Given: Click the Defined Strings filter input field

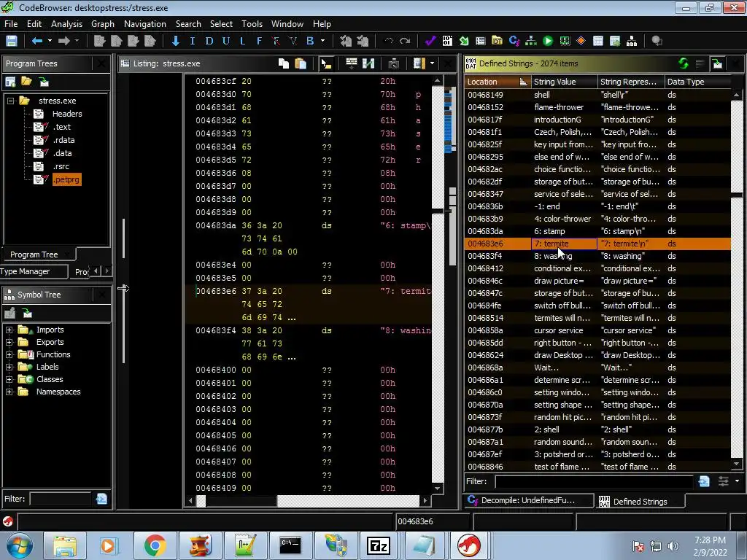Looking at the screenshot, I should [594, 481].
